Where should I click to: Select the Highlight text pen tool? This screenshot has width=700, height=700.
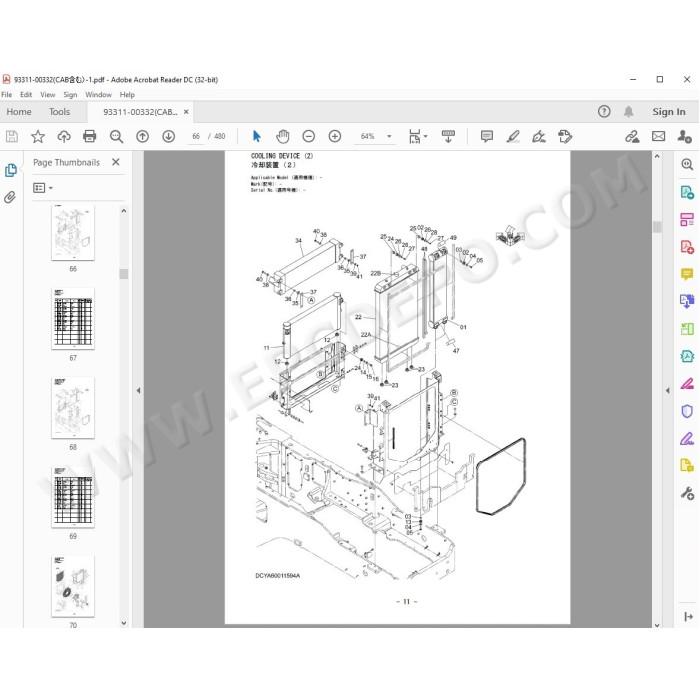(x=513, y=136)
